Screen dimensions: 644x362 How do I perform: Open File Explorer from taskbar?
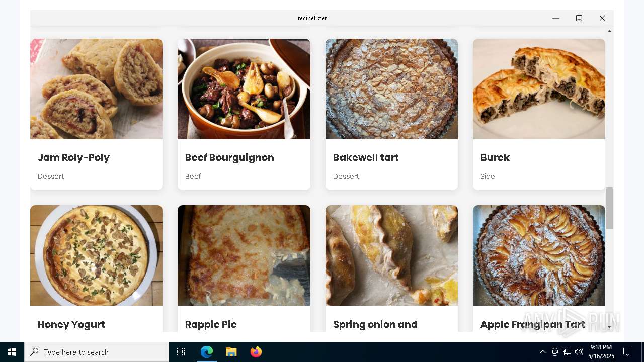click(231, 352)
